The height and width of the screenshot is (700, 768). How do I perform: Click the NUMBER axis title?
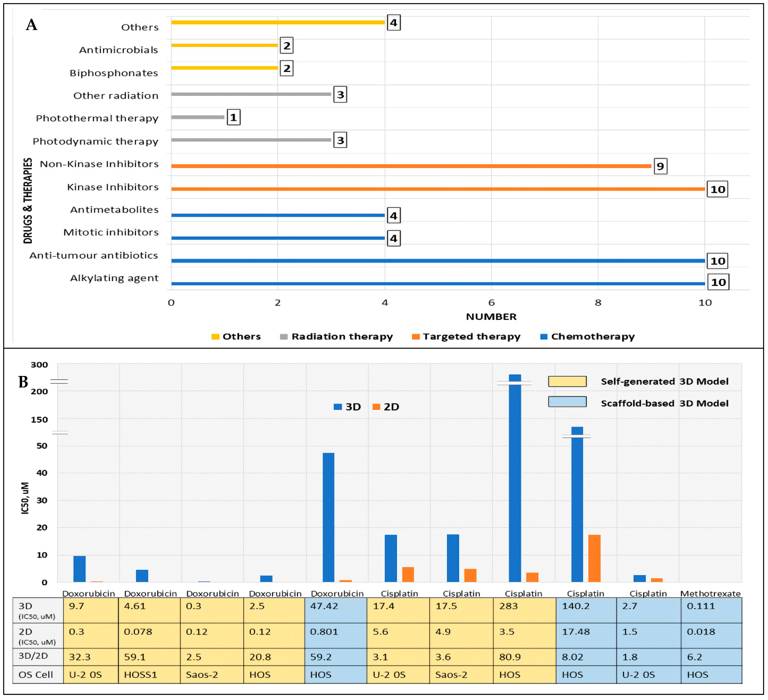pyautogui.click(x=491, y=317)
